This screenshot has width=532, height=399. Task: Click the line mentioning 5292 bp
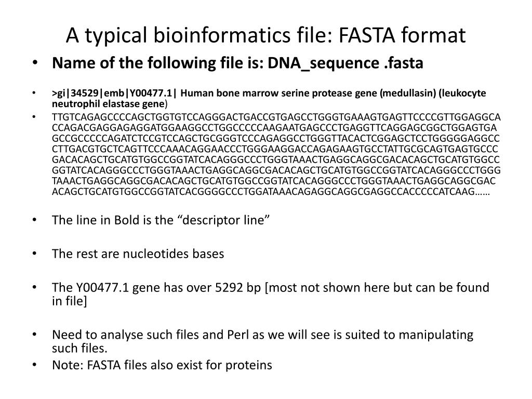click(270, 288)
